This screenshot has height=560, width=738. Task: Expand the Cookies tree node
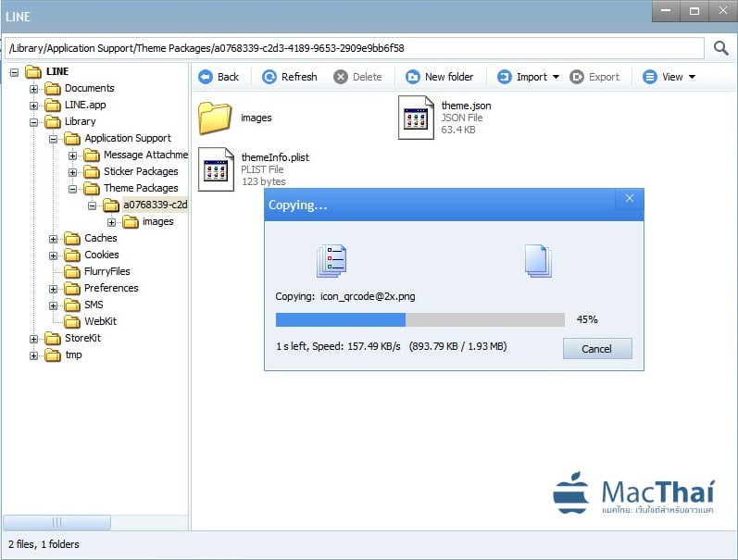click(53, 255)
